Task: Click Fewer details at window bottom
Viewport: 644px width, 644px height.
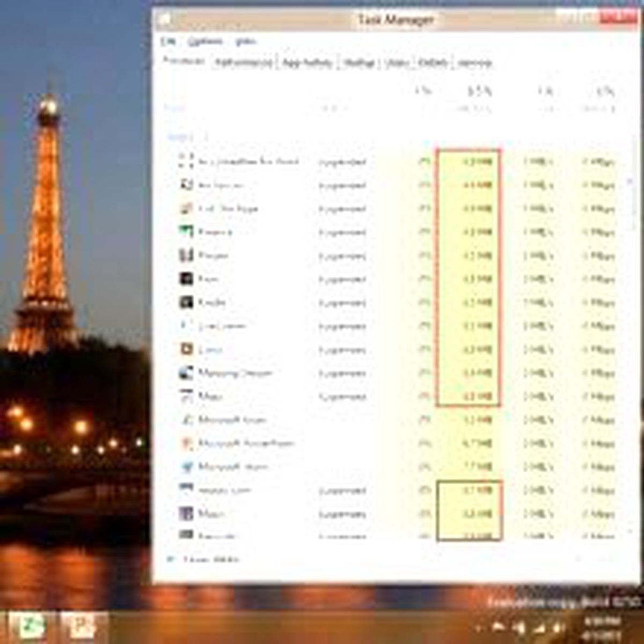Action: tap(204, 560)
